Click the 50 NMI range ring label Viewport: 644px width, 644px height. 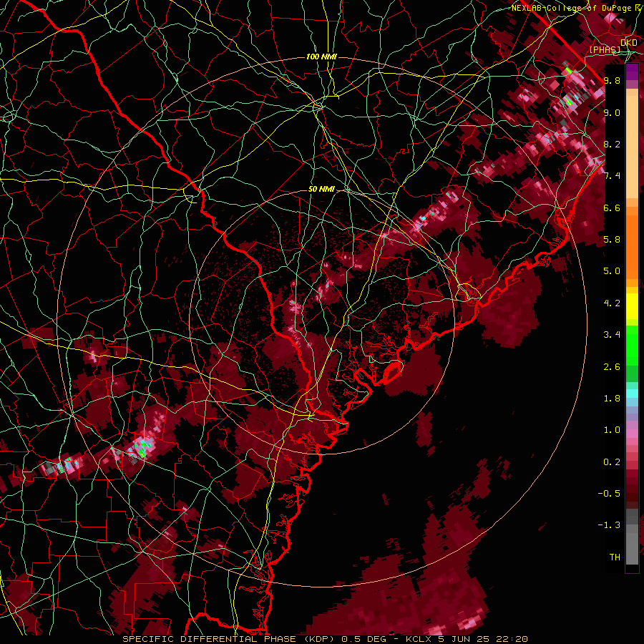pyautogui.click(x=321, y=190)
